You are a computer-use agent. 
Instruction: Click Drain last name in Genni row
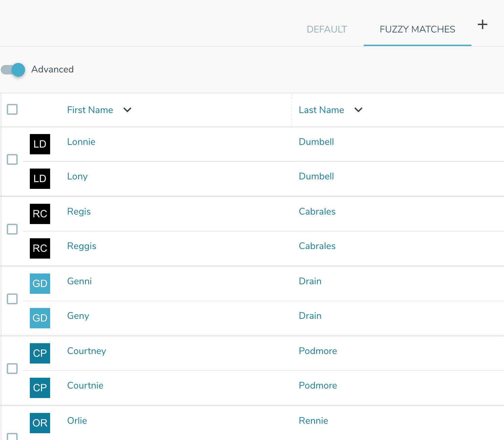[310, 281]
